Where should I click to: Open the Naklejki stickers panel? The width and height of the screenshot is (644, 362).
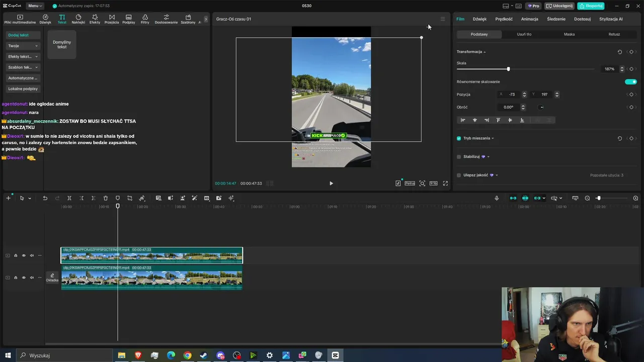click(78, 19)
